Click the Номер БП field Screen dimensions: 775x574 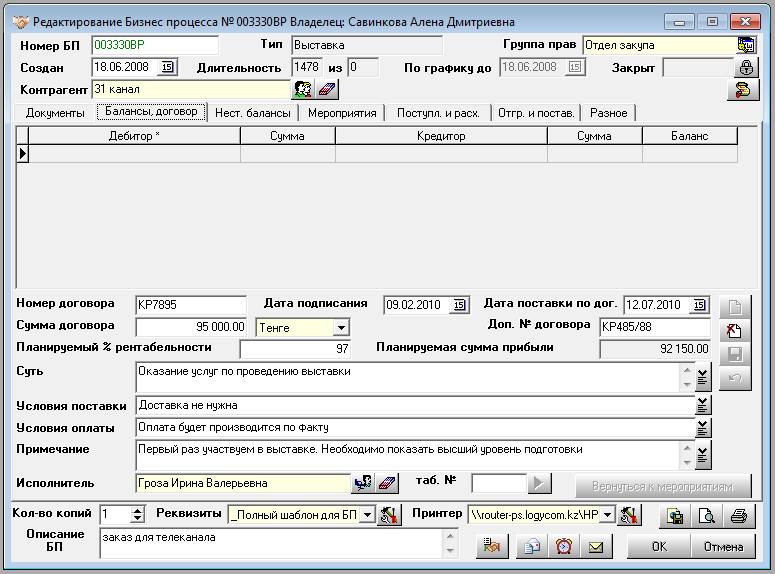(155, 45)
